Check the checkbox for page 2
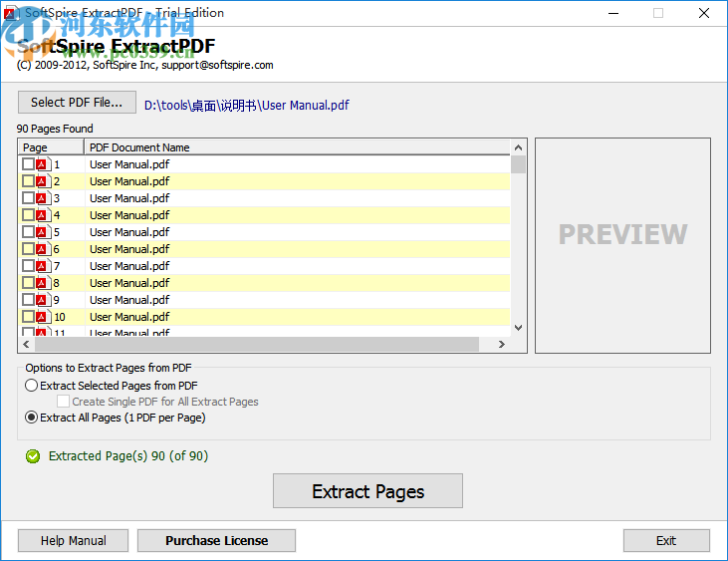The height and width of the screenshot is (561, 728). [28, 181]
